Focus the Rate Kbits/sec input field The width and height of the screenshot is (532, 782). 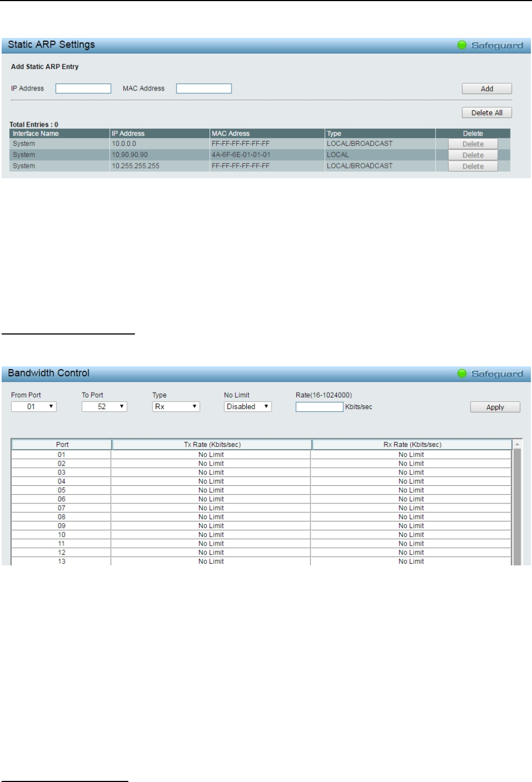pos(319,407)
